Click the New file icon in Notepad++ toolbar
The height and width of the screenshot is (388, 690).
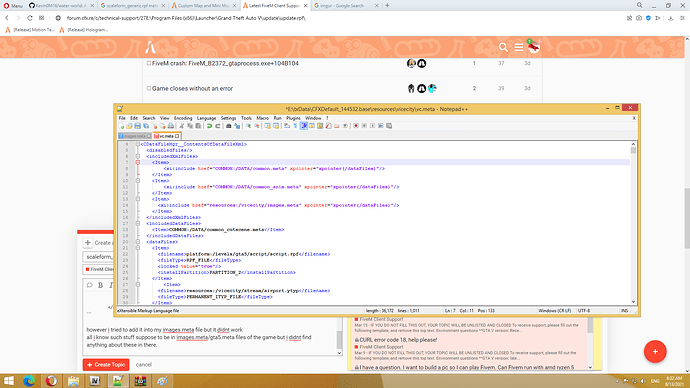122,126
